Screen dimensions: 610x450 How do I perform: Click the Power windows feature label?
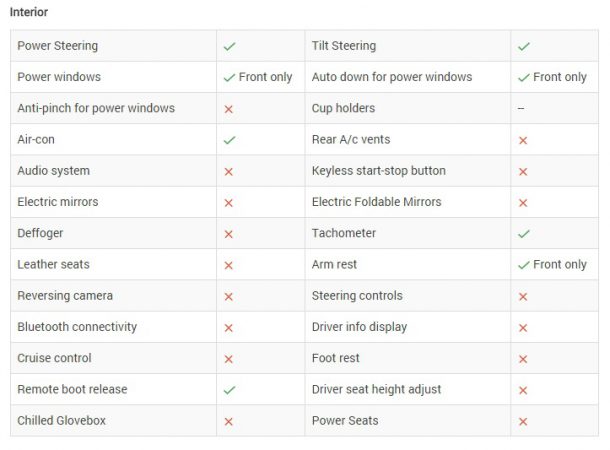[x=59, y=77]
